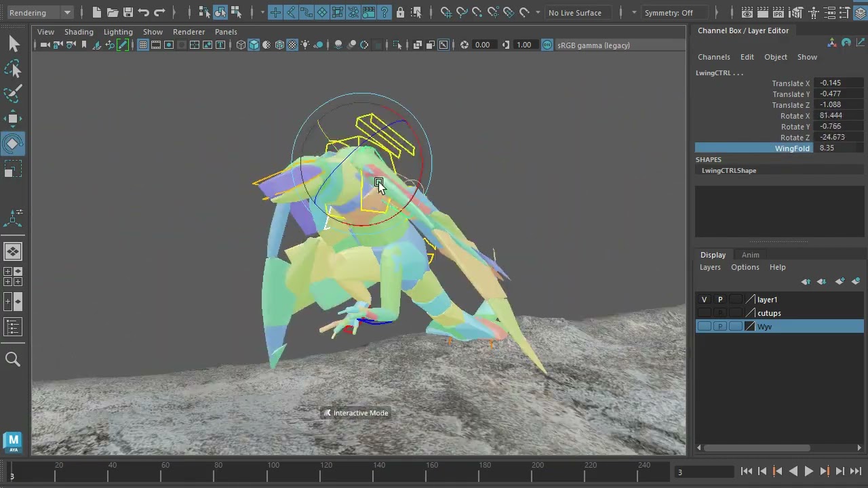
Task: Toggle textured display in viewport
Action: click(292, 45)
